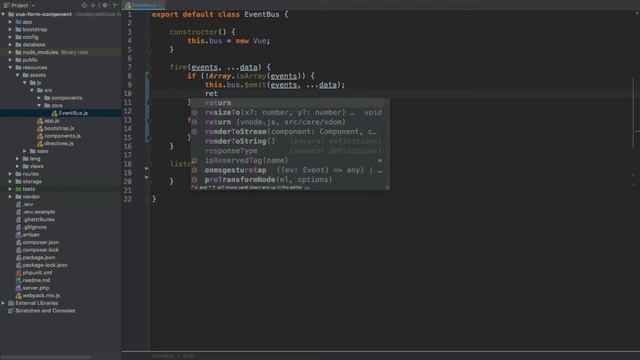Expand the lang folder arrow
The width and height of the screenshot is (640, 360).
18,159
